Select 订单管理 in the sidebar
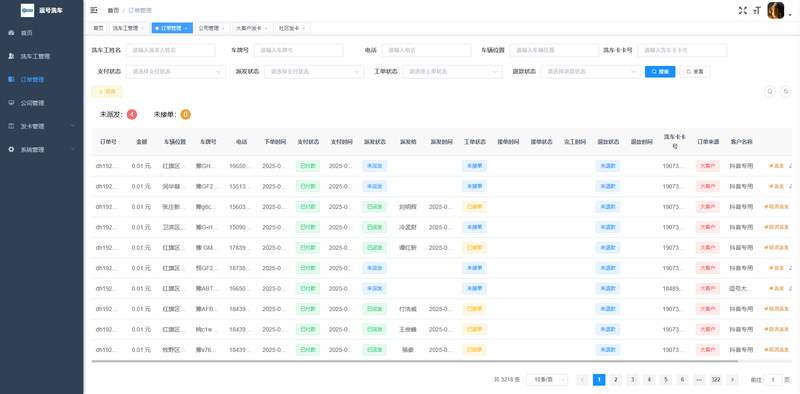This screenshot has height=394, width=800. tap(41, 80)
